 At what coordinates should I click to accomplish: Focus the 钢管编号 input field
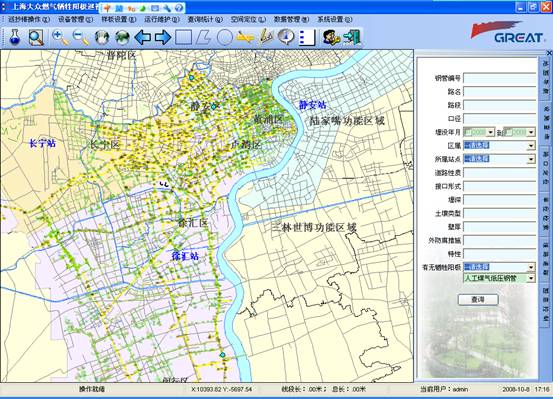500,78
